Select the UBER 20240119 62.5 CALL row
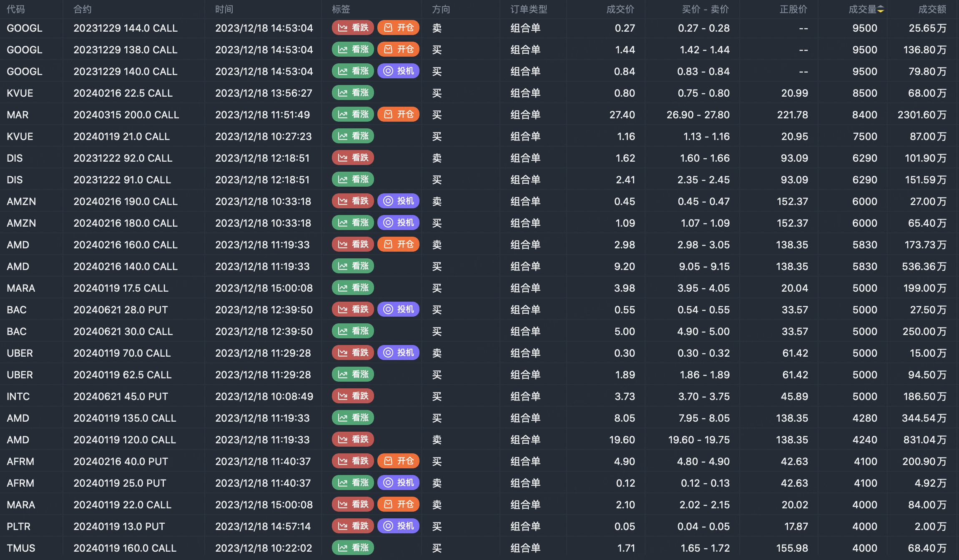Screen dimensions: 959x560 tap(123, 375)
